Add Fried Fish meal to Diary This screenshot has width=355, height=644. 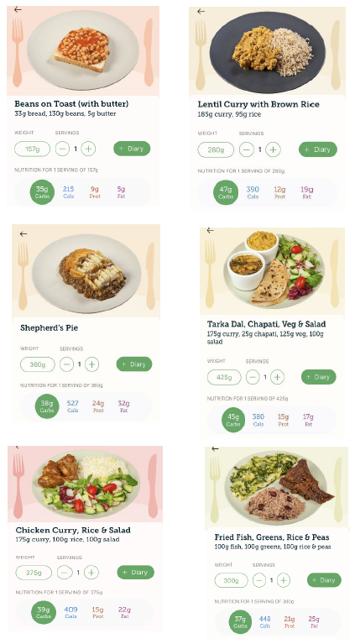[324, 580]
